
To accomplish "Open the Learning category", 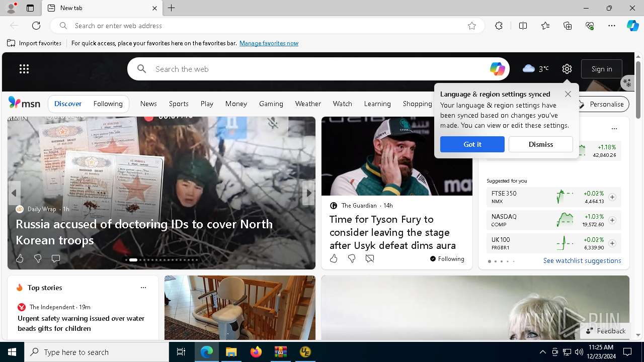I will click(377, 104).
